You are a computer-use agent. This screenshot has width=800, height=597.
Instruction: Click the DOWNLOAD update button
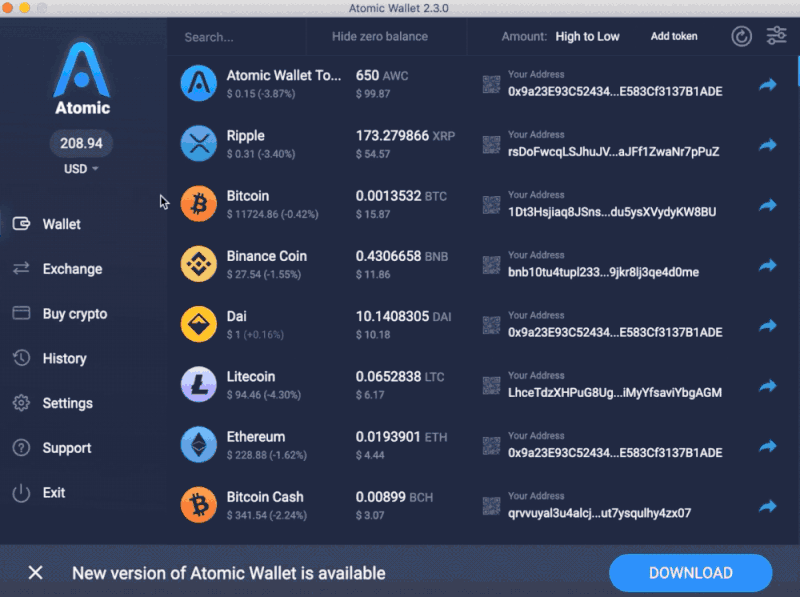point(690,573)
